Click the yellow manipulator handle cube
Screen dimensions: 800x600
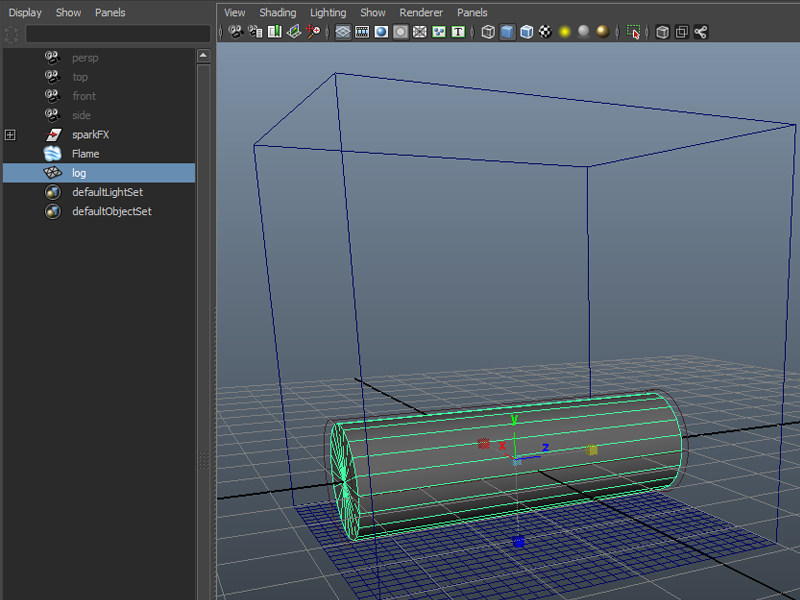click(x=591, y=449)
